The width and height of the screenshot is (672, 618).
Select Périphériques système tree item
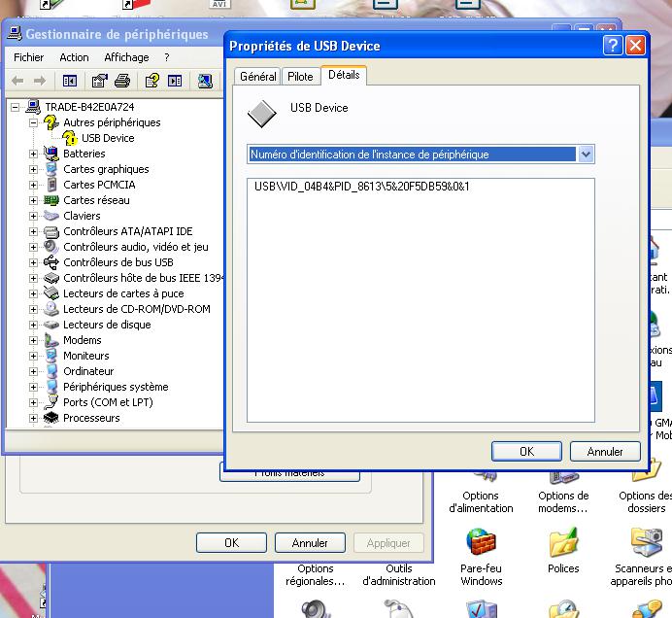coord(116,387)
